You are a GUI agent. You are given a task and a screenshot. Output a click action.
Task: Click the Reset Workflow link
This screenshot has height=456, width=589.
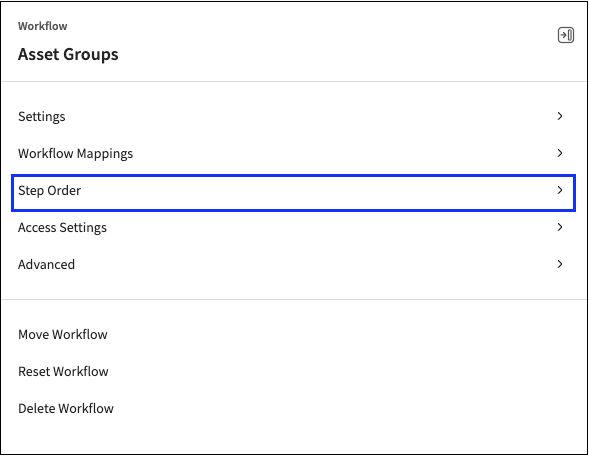pyautogui.click(x=63, y=371)
